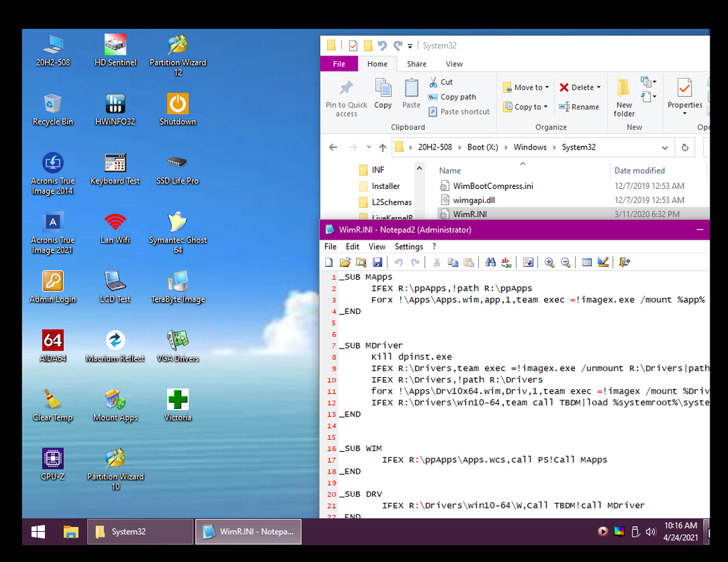The image size is (728, 562).
Task: Select the WimBootCompress.ini file
Action: click(493, 186)
